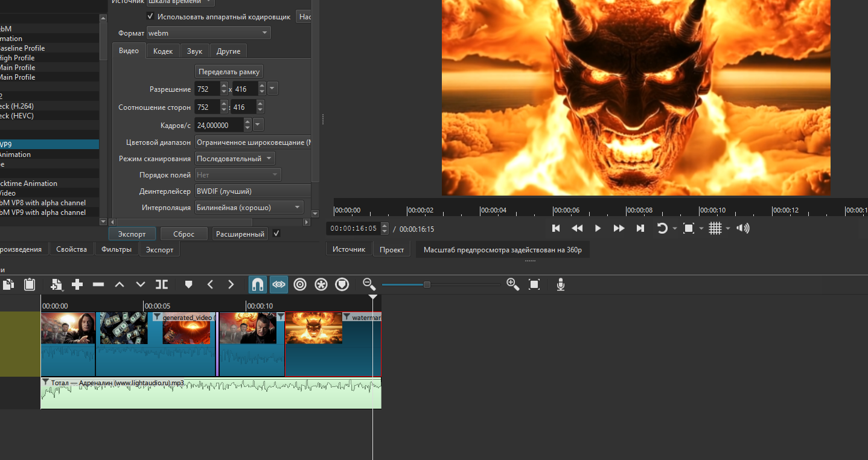Click the Переделать рамку button

click(229, 72)
